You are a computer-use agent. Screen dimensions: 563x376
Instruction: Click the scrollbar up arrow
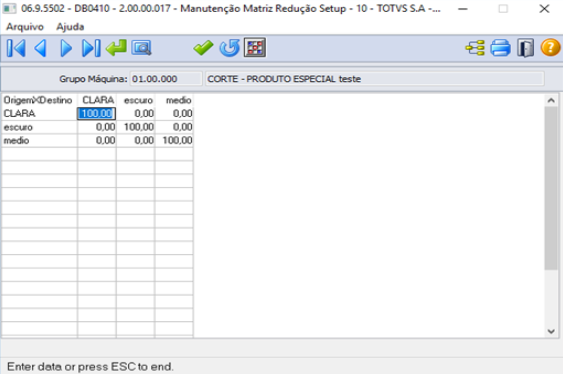click(x=551, y=101)
